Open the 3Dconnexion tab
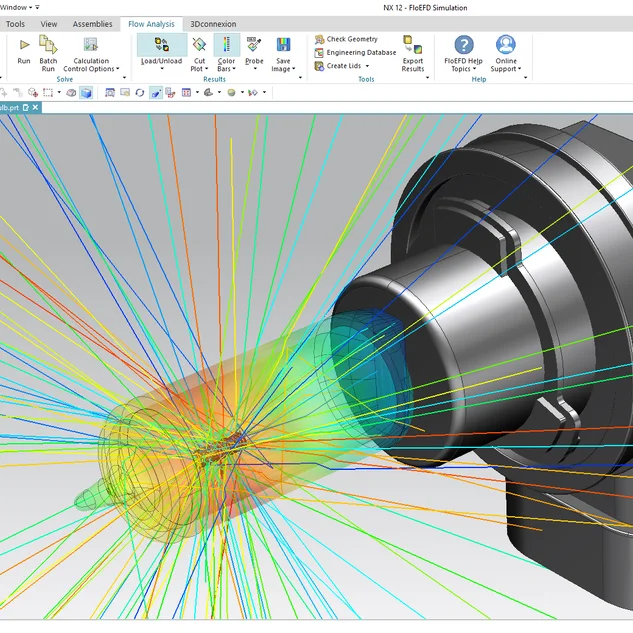Viewport: 633px width, 633px height. pos(213,24)
